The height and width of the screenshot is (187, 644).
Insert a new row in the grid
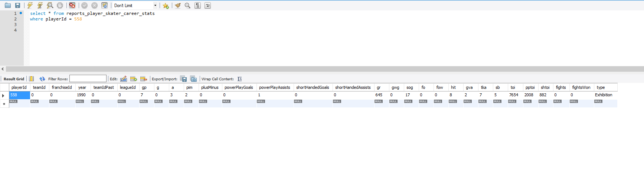[x=134, y=79]
